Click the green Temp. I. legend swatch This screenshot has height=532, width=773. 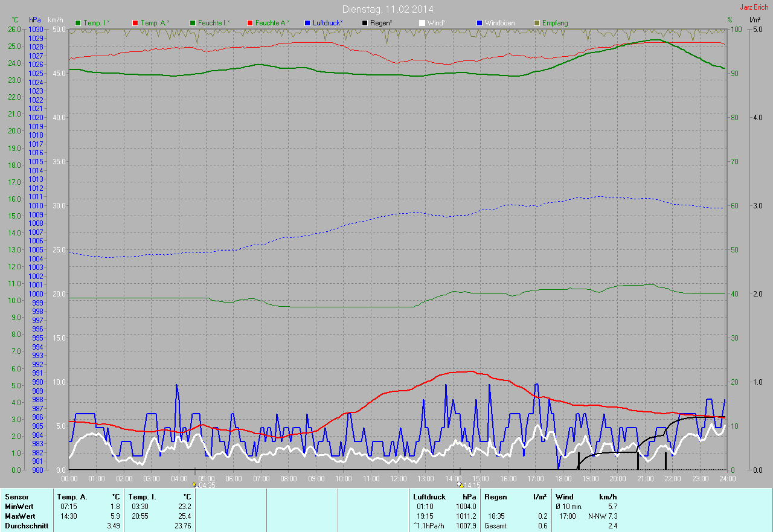(78, 23)
